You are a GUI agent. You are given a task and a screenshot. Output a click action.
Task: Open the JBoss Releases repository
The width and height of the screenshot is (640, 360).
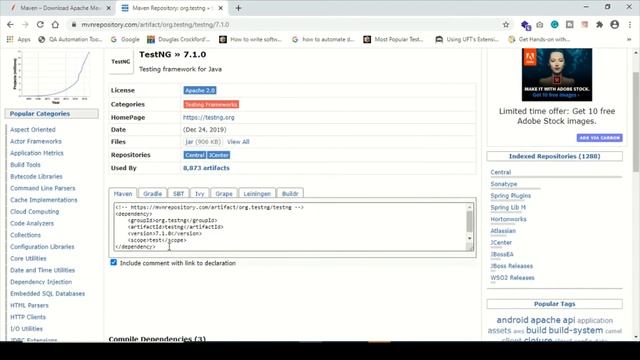(511, 266)
